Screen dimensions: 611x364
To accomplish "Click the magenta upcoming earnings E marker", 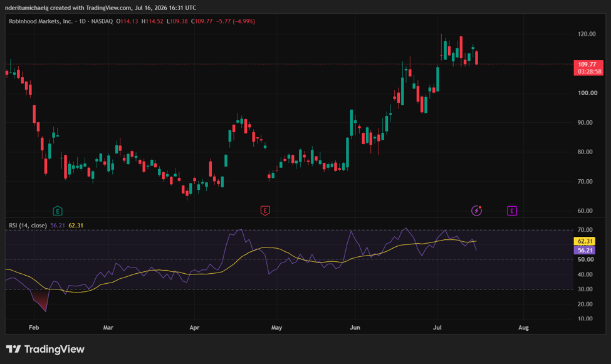I will 511,211.
